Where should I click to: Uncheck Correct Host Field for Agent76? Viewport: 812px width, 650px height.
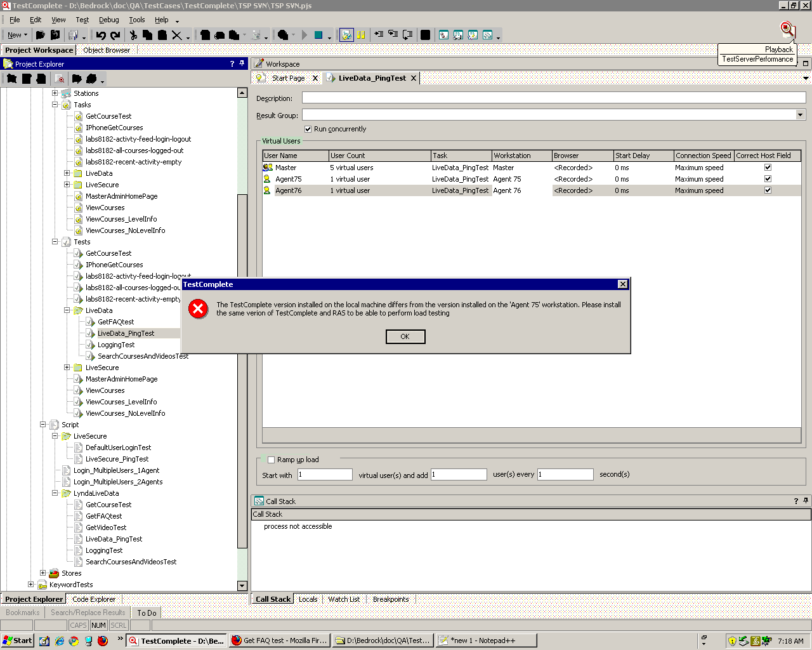tap(768, 190)
